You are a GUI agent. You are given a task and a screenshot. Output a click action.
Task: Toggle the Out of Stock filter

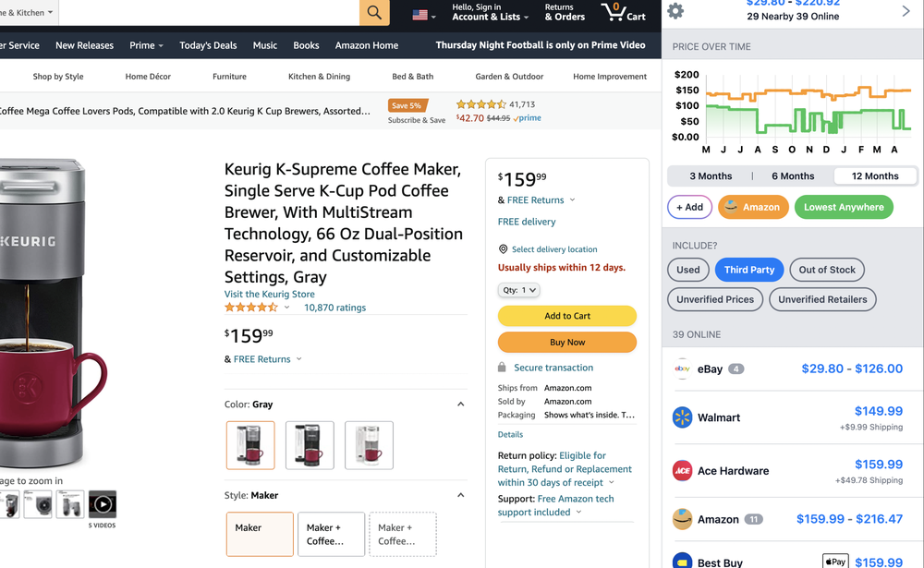click(826, 270)
